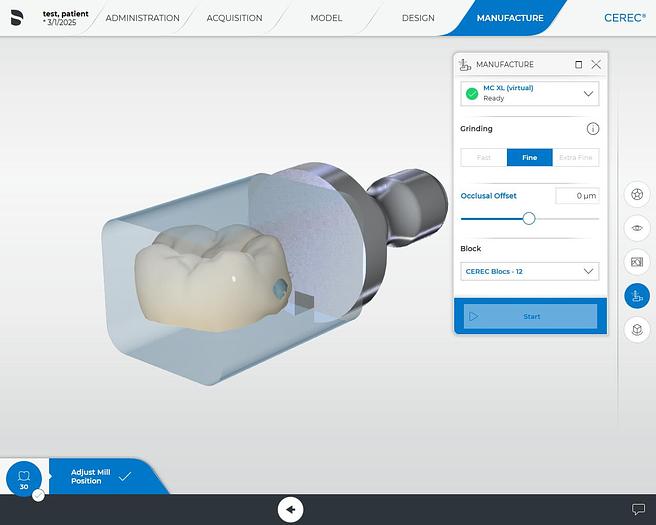The height and width of the screenshot is (525, 656).
Task: Click the blue sprue on the crown
Action: tap(279, 288)
